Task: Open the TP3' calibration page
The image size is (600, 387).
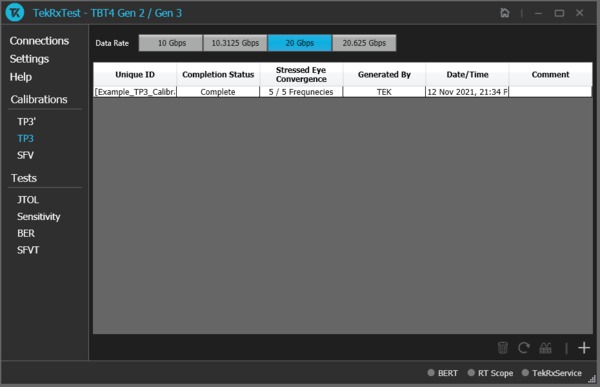Action: [x=26, y=121]
